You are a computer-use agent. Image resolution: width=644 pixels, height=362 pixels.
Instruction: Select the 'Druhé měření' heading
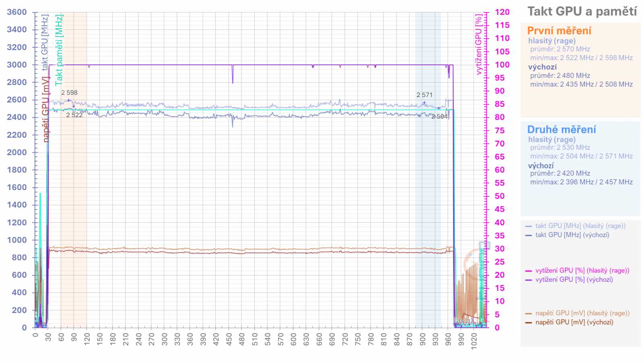[561, 130]
